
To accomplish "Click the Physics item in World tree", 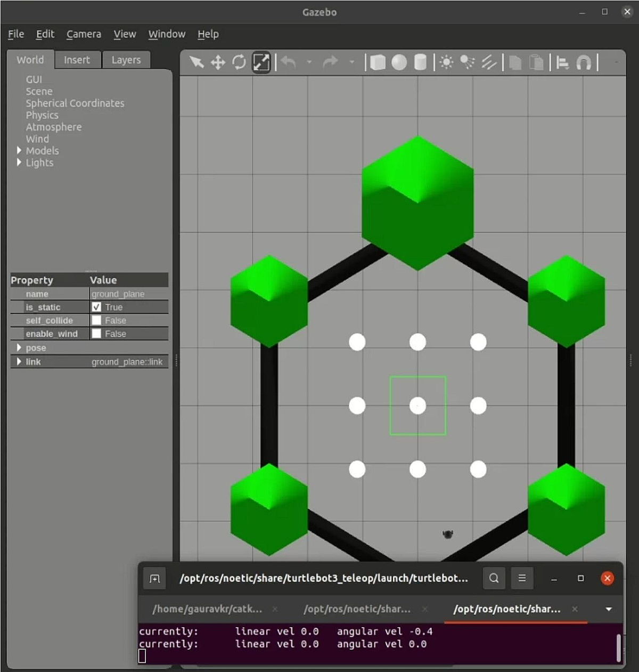I will [42, 115].
